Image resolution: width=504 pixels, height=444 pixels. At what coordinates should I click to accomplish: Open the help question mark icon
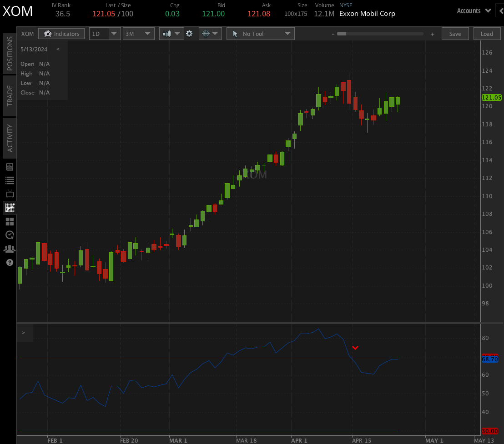point(10,262)
